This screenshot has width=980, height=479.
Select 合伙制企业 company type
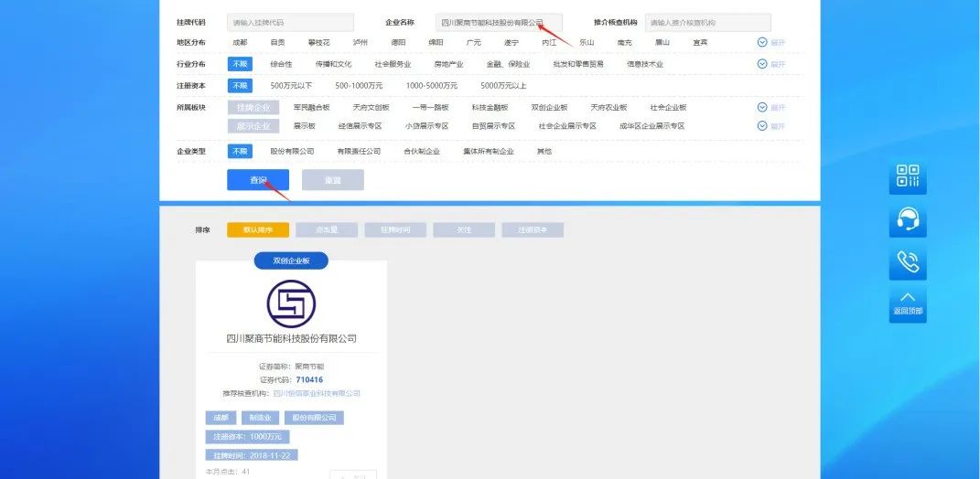(422, 151)
